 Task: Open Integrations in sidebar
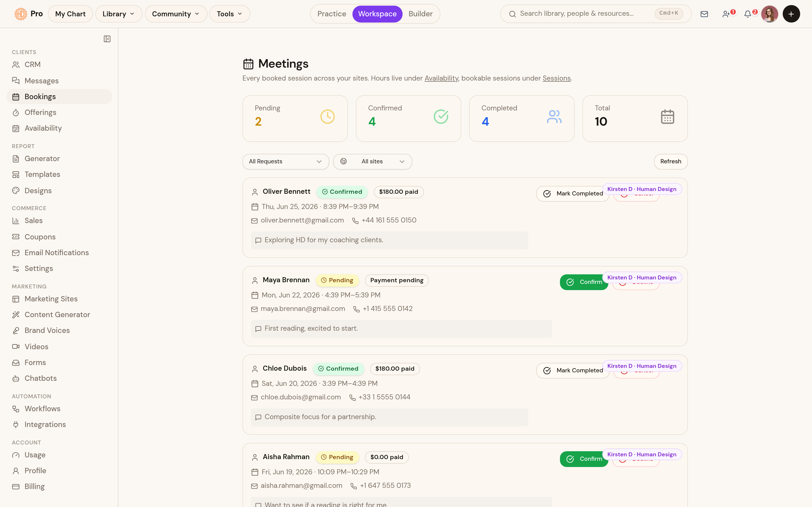45,424
